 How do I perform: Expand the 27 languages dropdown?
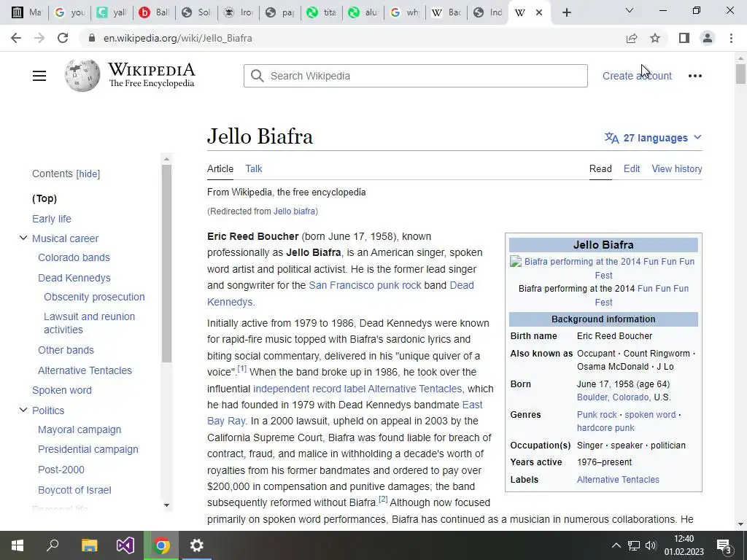(x=653, y=138)
